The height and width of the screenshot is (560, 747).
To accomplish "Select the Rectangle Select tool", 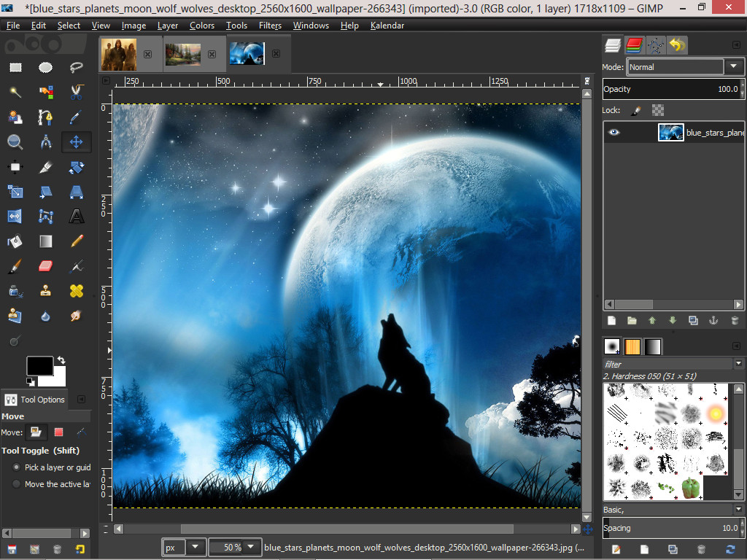I will [15, 67].
